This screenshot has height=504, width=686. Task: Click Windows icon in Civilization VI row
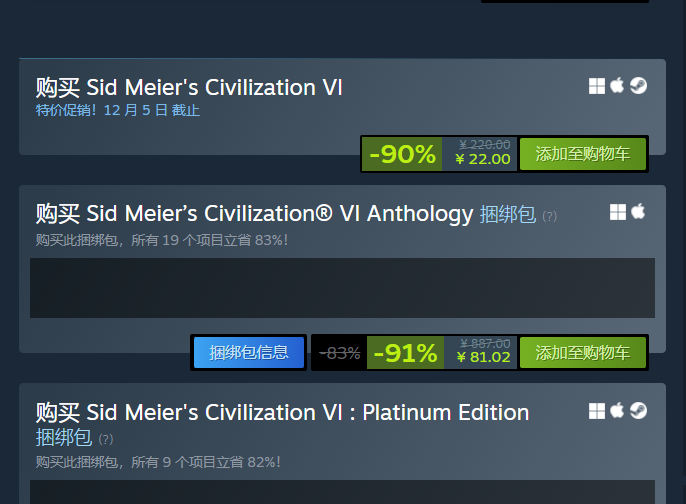coord(597,86)
